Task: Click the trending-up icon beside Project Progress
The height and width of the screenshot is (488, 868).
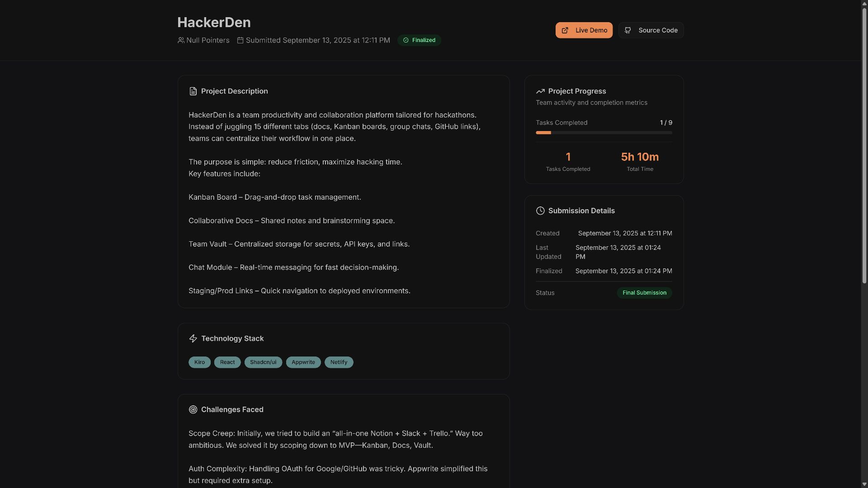Action: click(540, 91)
